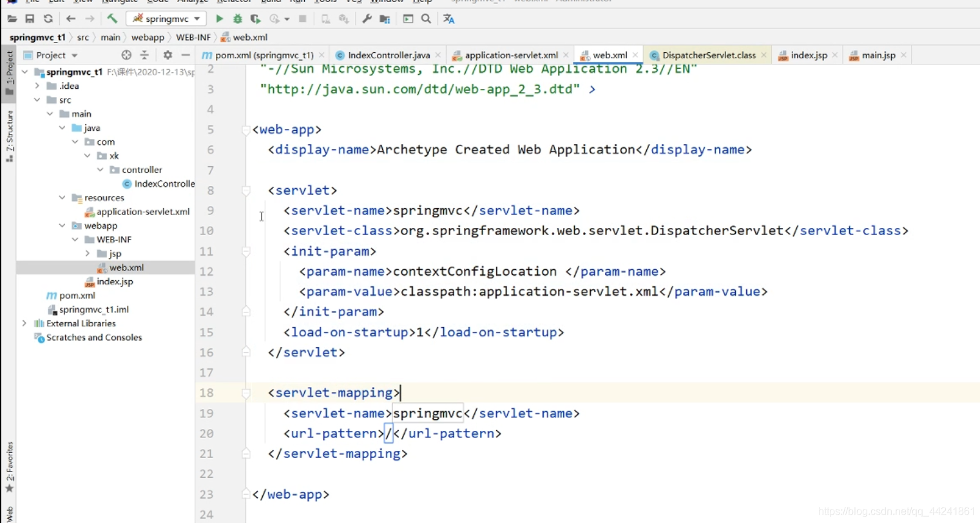This screenshot has width=980, height=523.
Task: Open profiler run options dropdown arrow
Action: [x=287, y=19]
